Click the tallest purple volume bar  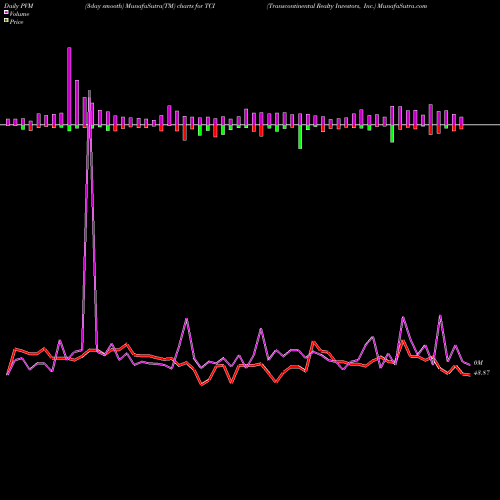[69, 86]
